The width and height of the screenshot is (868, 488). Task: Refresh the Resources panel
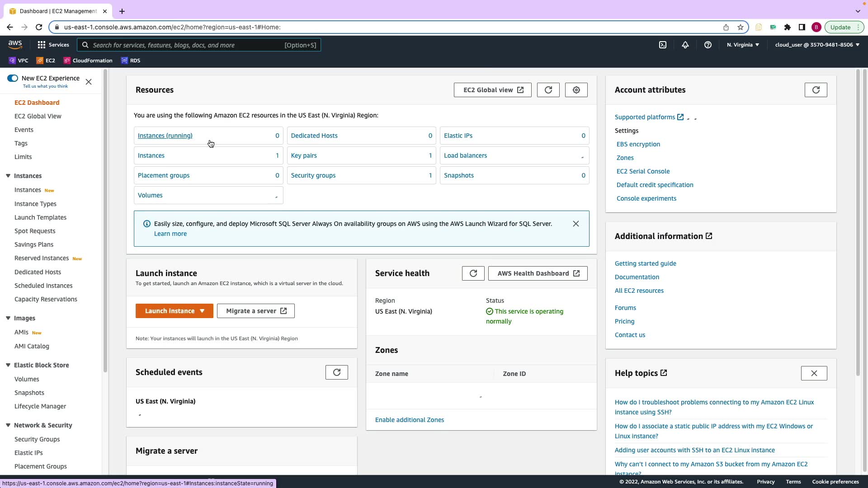[x=548, y=90]
